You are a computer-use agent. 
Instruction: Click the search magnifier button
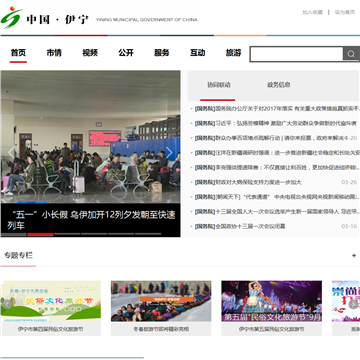click(x=351, y=54)
